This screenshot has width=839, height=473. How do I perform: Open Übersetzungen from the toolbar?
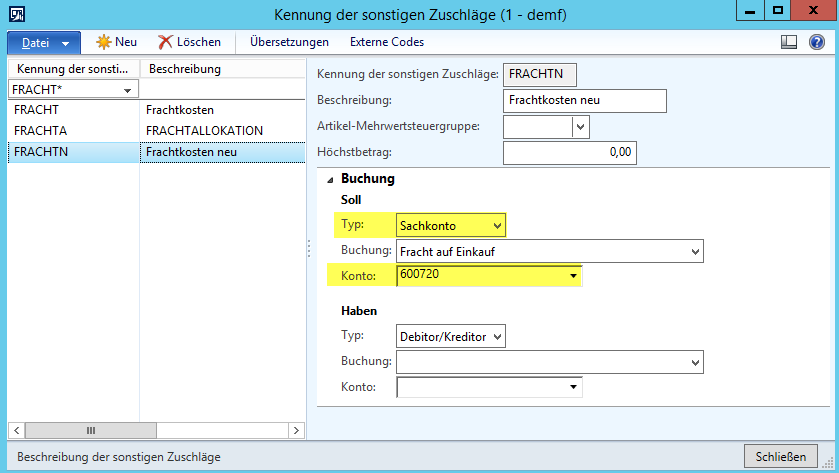coord(289,42)
